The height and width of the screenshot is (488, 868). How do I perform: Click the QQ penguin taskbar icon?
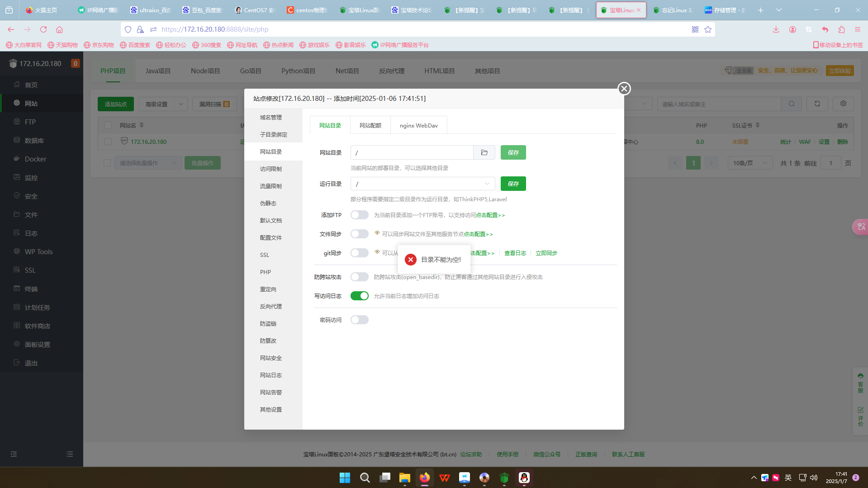pos(524,478)
